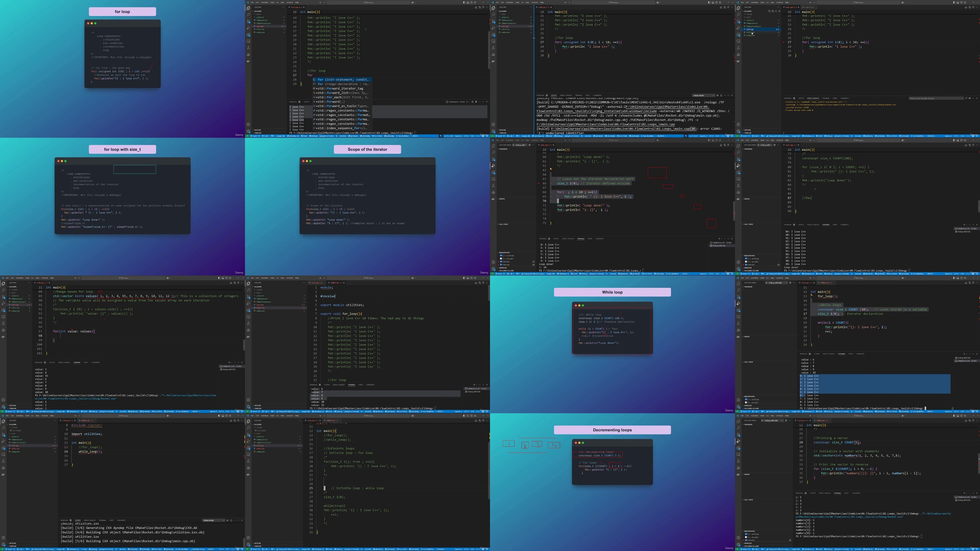This screenshot has height=551, width=980.
Task: Open Search view in the autocomplete-popup VS Code window
Action: point(248,14)
